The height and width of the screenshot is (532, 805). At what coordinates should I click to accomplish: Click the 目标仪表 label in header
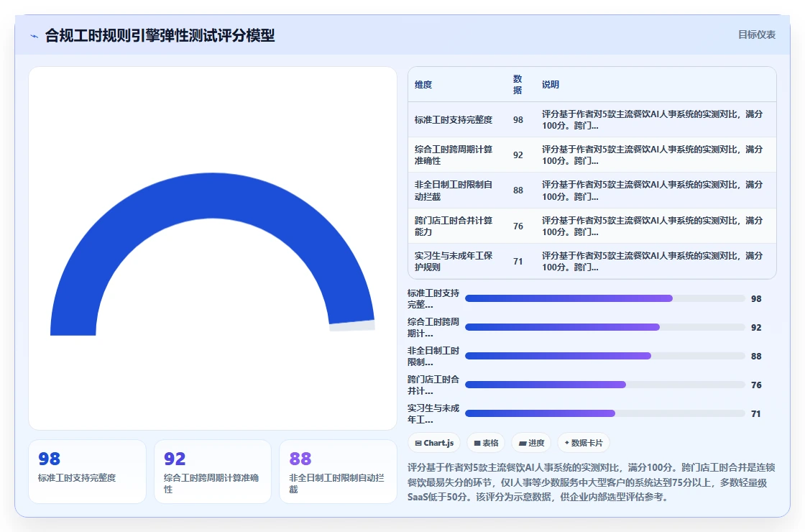[756, 35]
